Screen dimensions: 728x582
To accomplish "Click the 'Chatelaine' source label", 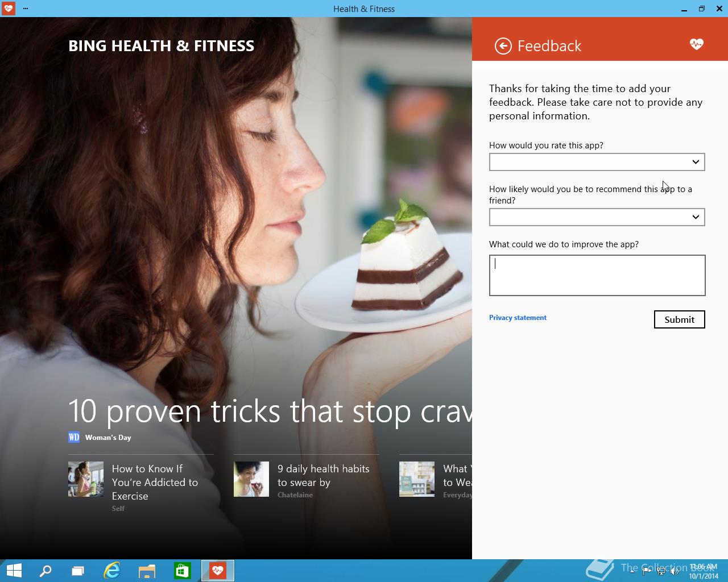I will point(295,495).
